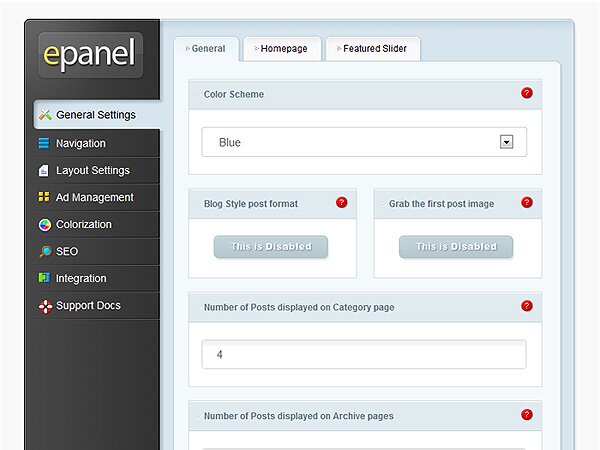The width and height of the screenshot is (600, 450).
Task: Click the 'Grab the first post image' heading
Action: pos(442,204)
